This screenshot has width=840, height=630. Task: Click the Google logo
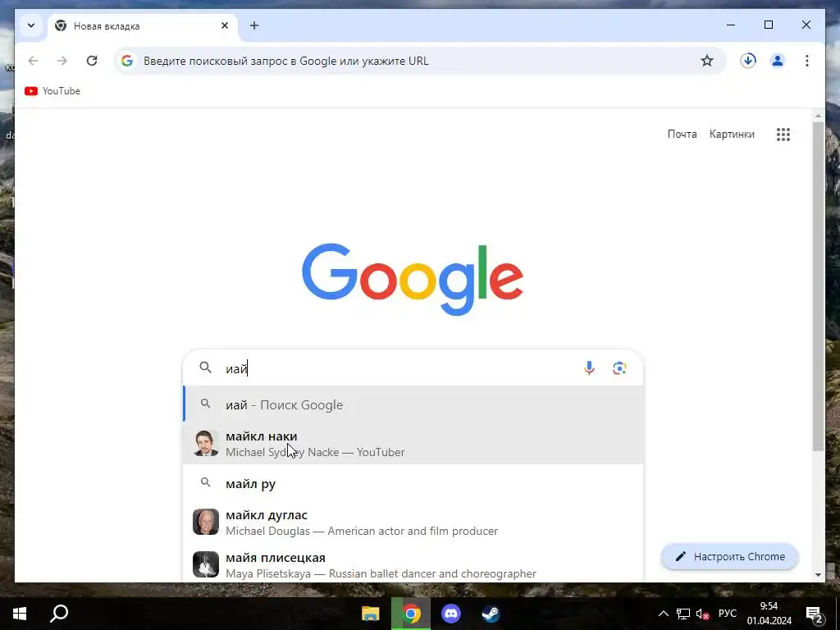pos(413,280)
